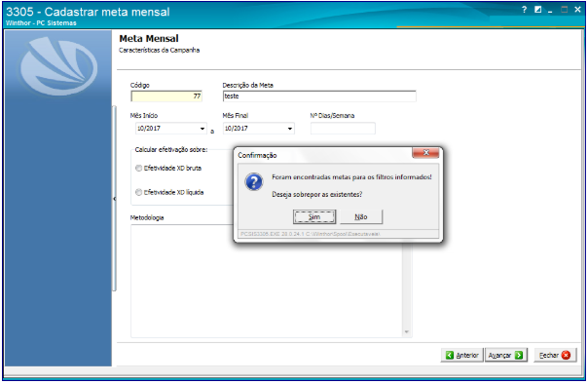The image size is (588, 384).
Task: Click the red X icon on Fechar
Action: (x=566, y=355)
